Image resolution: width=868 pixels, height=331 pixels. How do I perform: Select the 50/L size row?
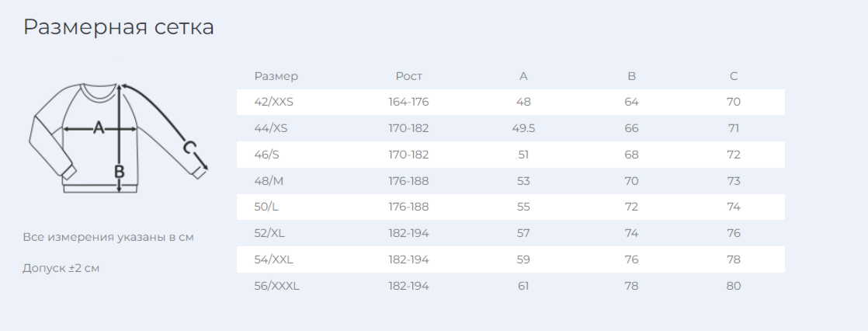(x=510, y=207)
